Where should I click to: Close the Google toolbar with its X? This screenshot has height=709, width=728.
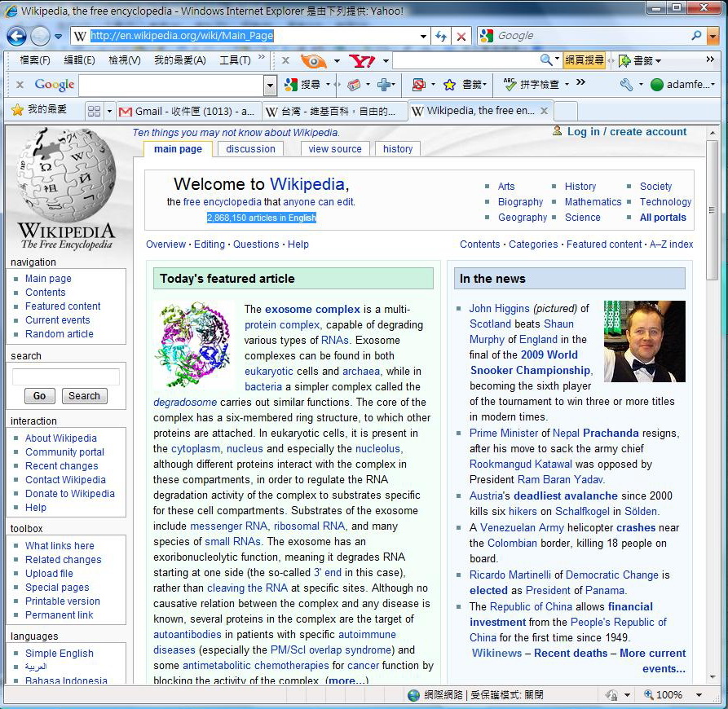pos(20,85)
